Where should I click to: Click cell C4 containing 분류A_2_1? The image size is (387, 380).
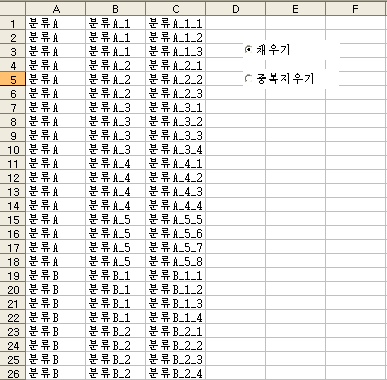(176, 65)
